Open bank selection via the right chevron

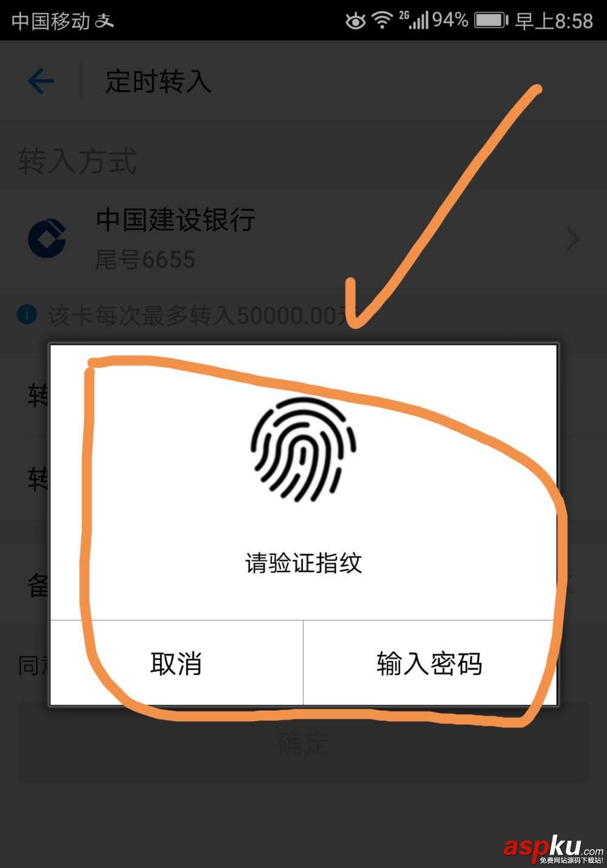(572, 240)
